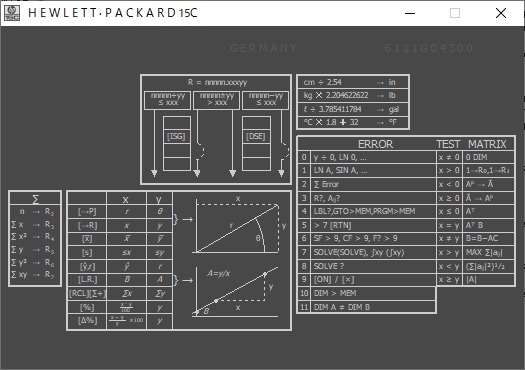Click the angle θ in polar diagram

click(x=258, y=238)
